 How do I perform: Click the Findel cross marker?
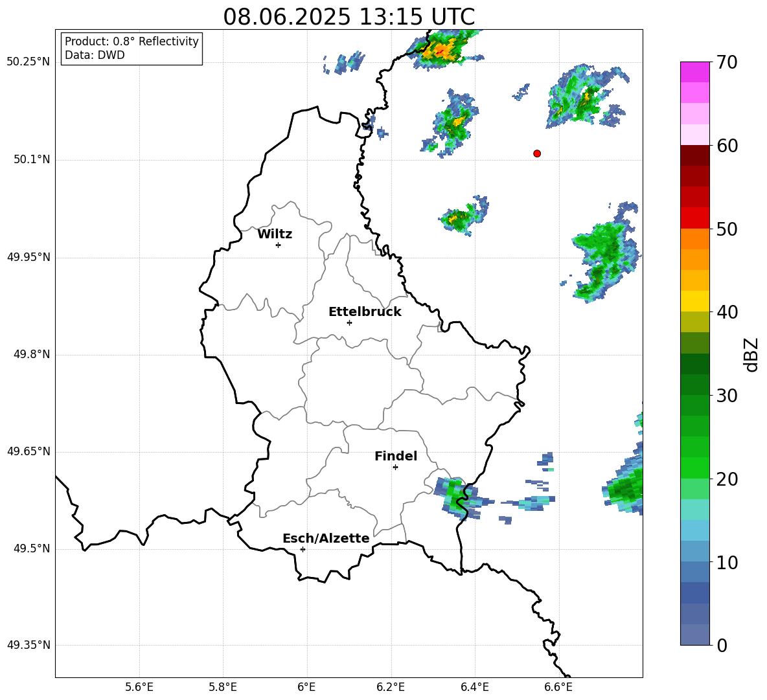(396, 468)
